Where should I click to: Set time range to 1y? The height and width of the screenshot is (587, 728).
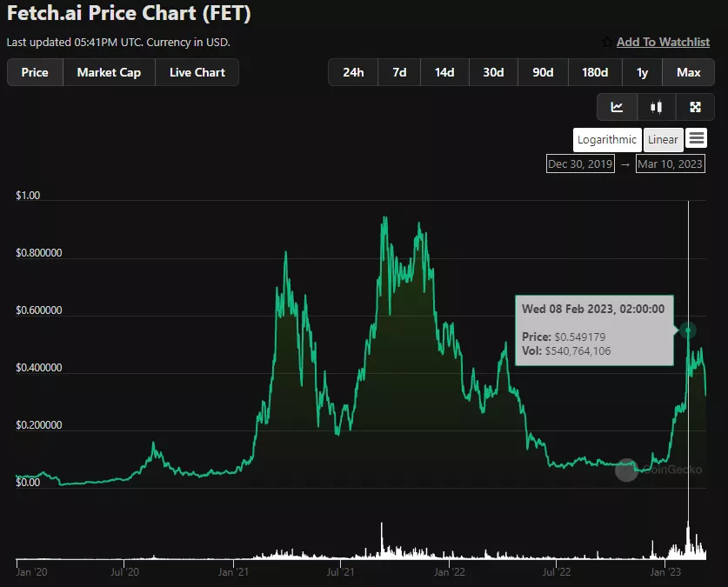point(642,72)
